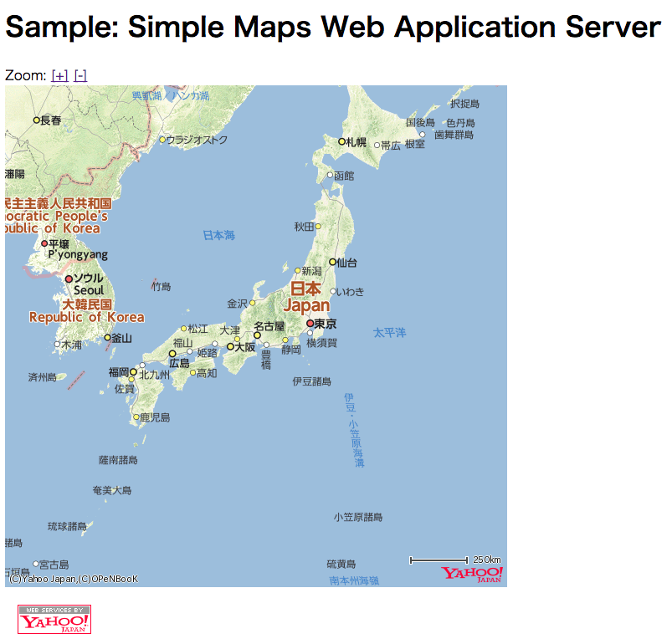Select the P'yongyang (平壌) marker
672x639 pixels.
pos(46,243)
